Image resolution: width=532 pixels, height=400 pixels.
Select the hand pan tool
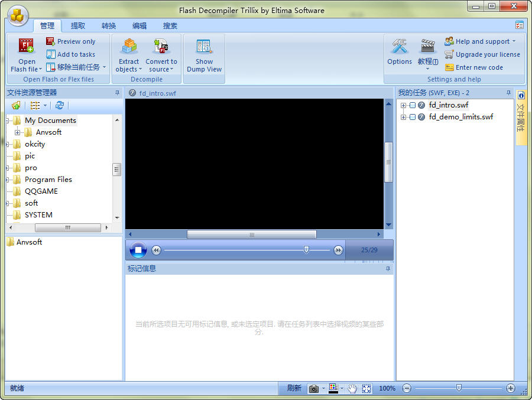pyautogui.click(x=352, y=388)
